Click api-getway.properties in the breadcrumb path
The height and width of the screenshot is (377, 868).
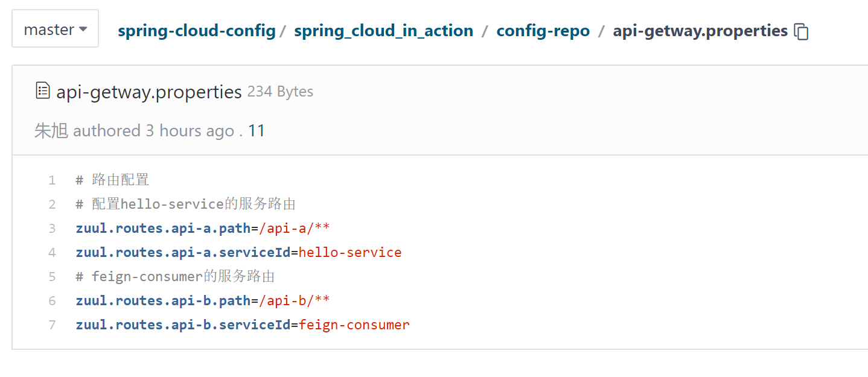click(x=700, y=31)
